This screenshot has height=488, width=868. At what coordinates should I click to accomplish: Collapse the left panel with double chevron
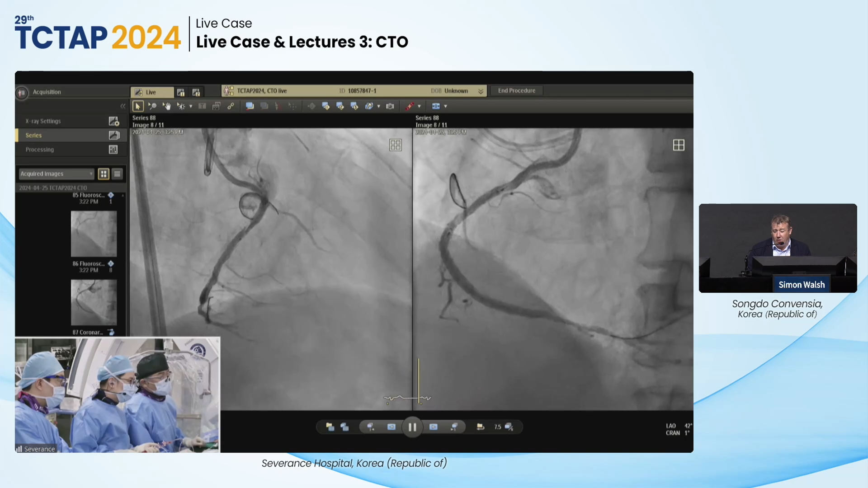pyautogui.click(x=123, y=106)
